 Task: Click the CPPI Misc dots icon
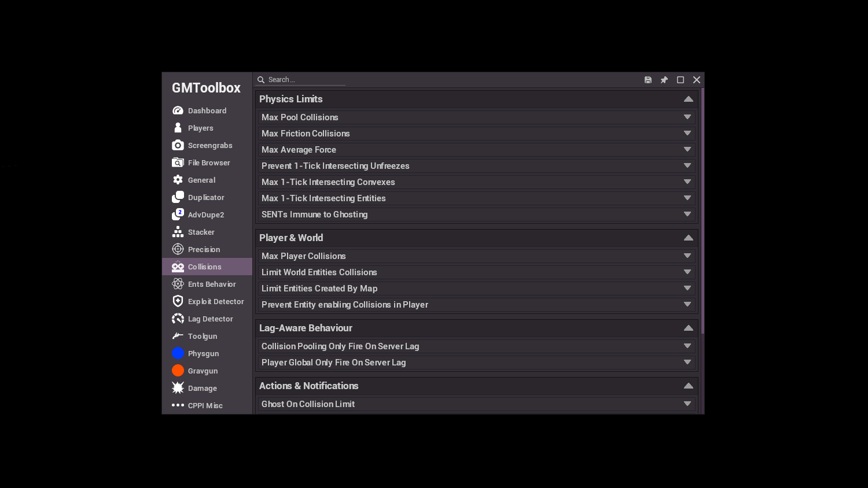[178, 405]
